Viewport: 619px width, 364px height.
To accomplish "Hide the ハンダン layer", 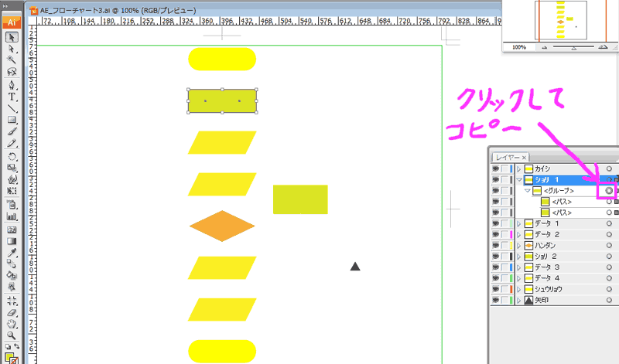I will (496, 245).
